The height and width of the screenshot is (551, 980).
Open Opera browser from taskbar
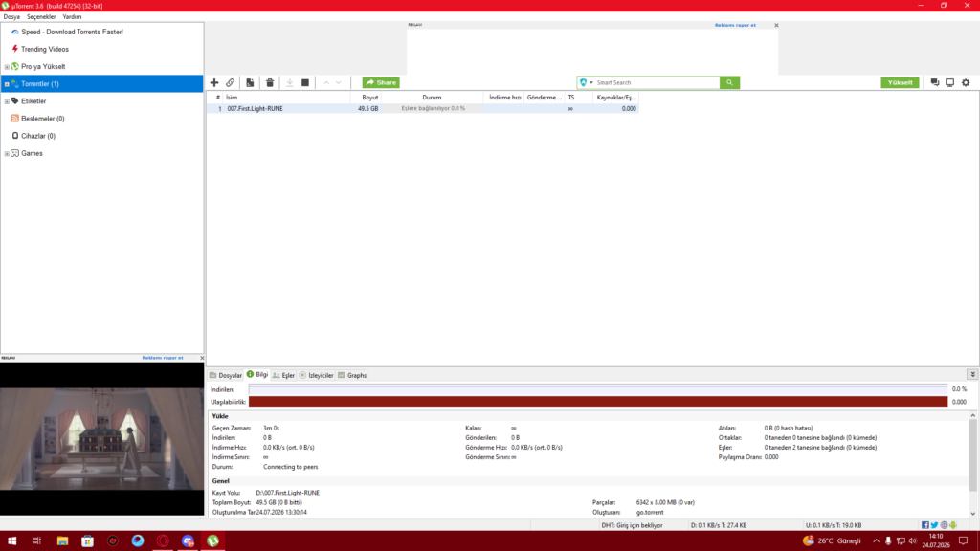(x=163, y=541)
